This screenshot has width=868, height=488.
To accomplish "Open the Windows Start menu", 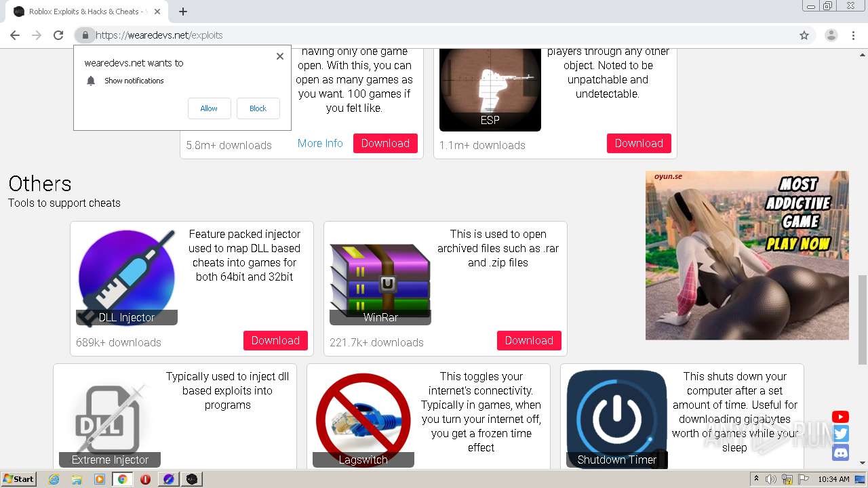I will coord(19,479).
